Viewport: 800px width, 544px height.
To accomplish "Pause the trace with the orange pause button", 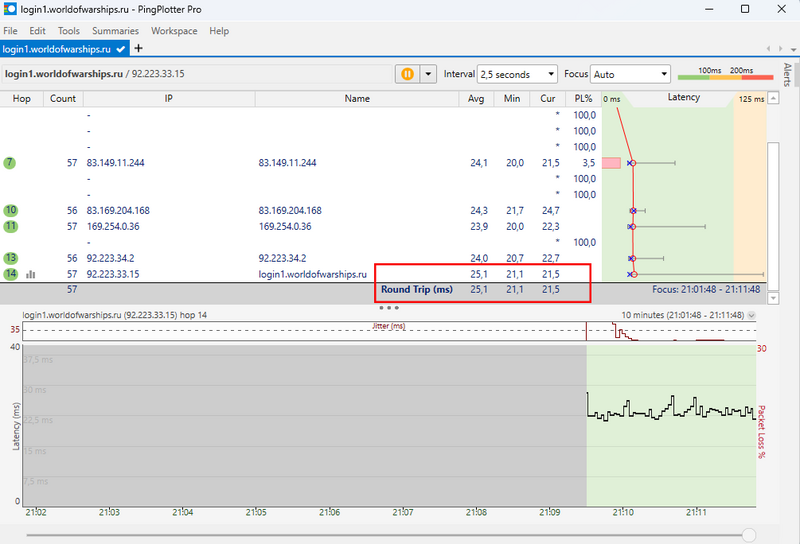I will click(x=407, y=74).
